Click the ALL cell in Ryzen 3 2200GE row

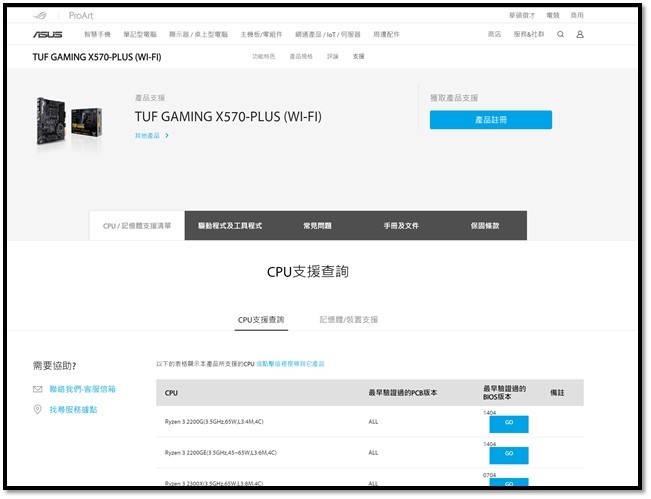click(373, 453)
